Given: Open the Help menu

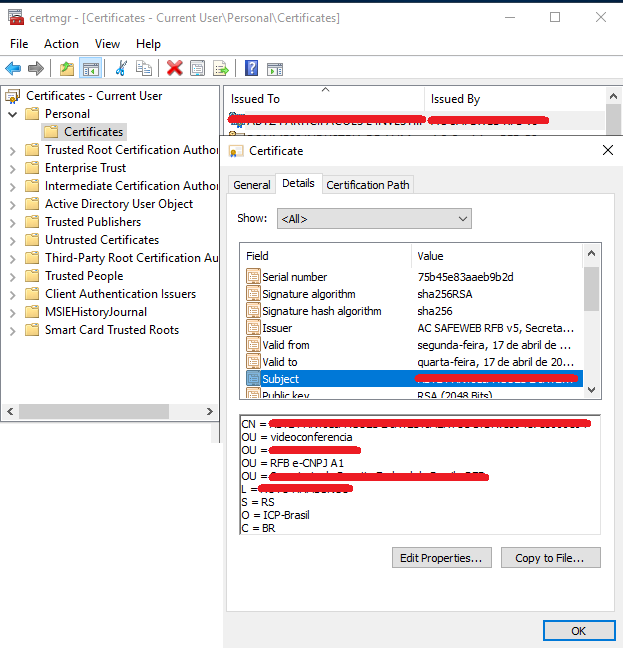Looking at the screenshot, I should [x=148, y=44].
